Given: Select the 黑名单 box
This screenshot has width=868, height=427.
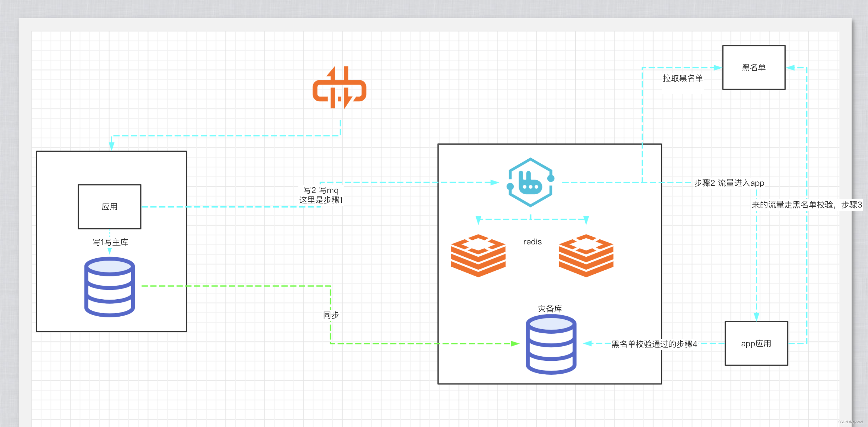Looking at the screenshot, I should [754, 67].
